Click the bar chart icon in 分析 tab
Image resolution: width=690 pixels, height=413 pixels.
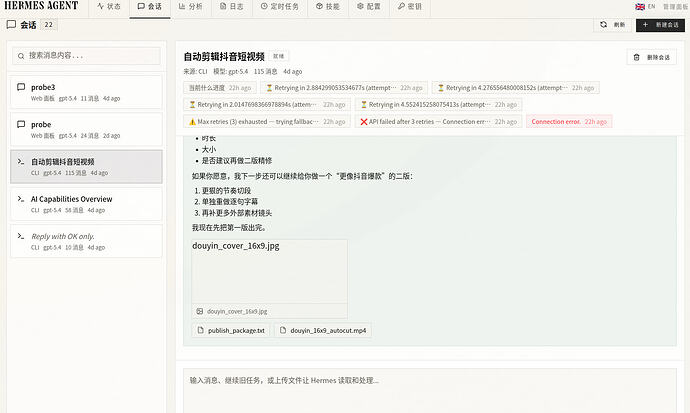click(182, 6)
